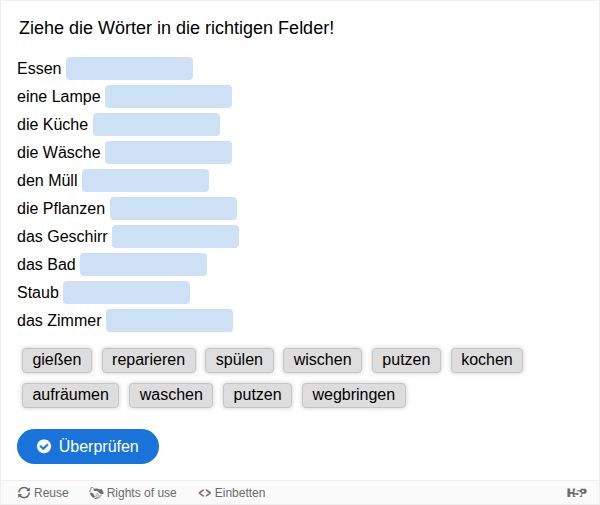Click the 'spülen' word chip

click(x=239, y=360)
